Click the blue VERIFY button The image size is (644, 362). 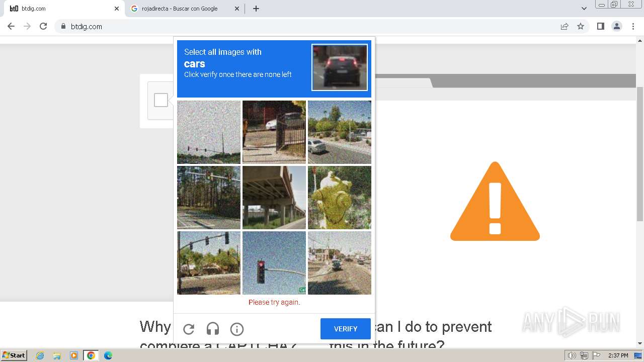(346, 329)
